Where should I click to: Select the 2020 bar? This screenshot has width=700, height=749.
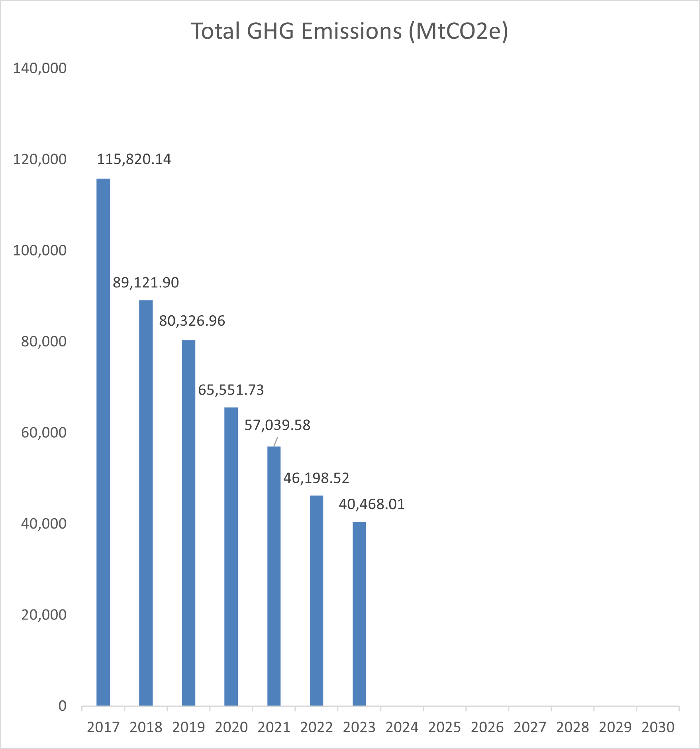coord(231,556)
